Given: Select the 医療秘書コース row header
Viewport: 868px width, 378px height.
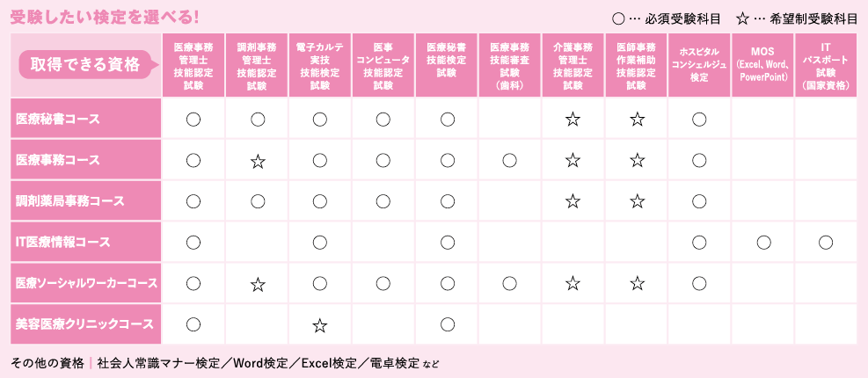Looking at the screenshot, I should tap(86, 119).
